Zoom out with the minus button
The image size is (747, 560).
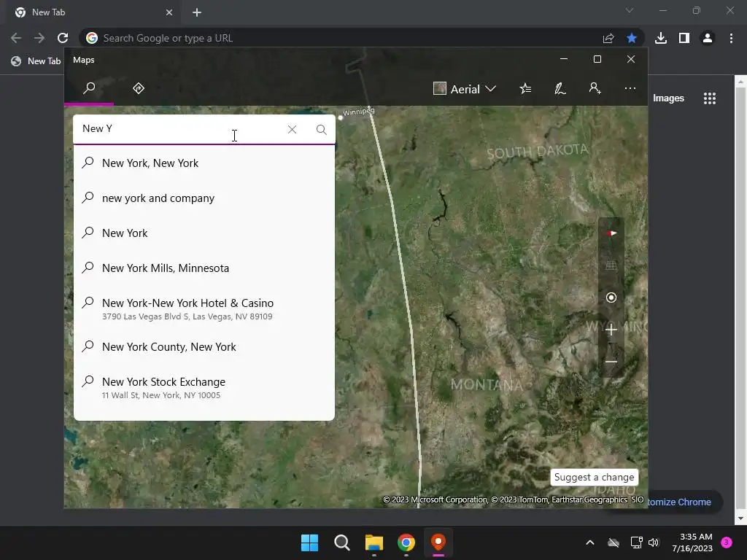tap(611, 362)
